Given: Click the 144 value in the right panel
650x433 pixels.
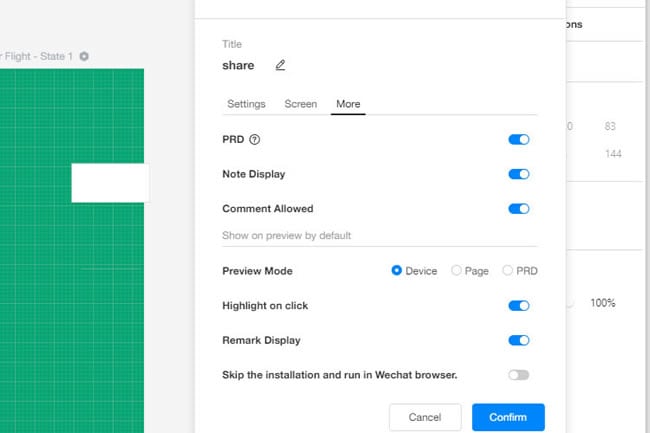Looking at the screenshot, I should [613, 154].
